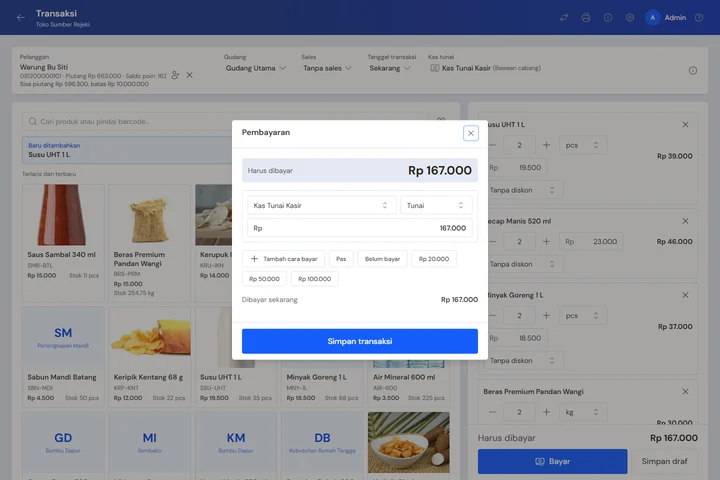Viewport: 720px width, 480px height.
Task: Select the DB Kebutuhan Rumah Tangga tile
Action: click(322, 446)
